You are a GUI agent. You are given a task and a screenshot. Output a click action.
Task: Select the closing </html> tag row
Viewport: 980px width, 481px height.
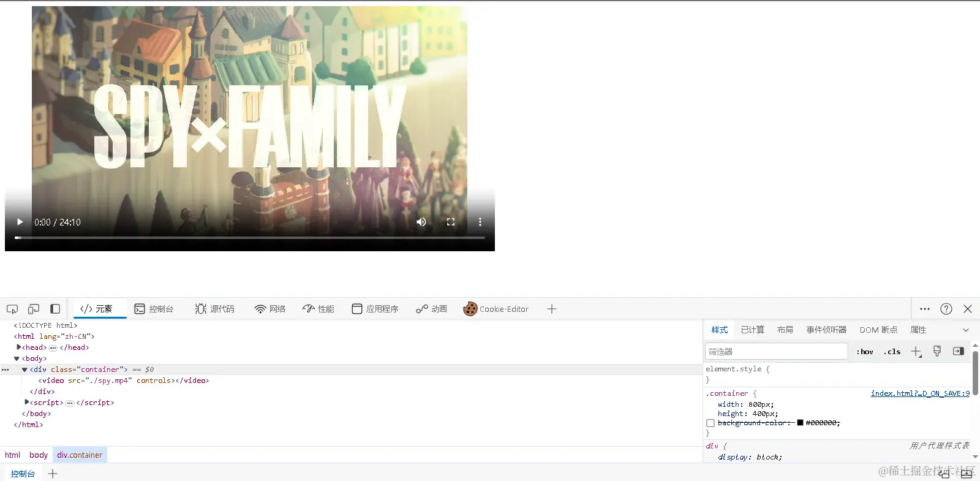[28, 425]
